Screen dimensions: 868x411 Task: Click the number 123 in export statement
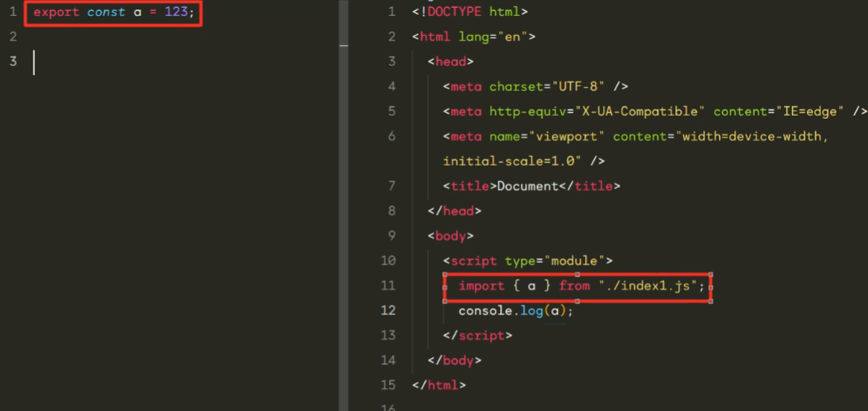click(x=175, y=13)
